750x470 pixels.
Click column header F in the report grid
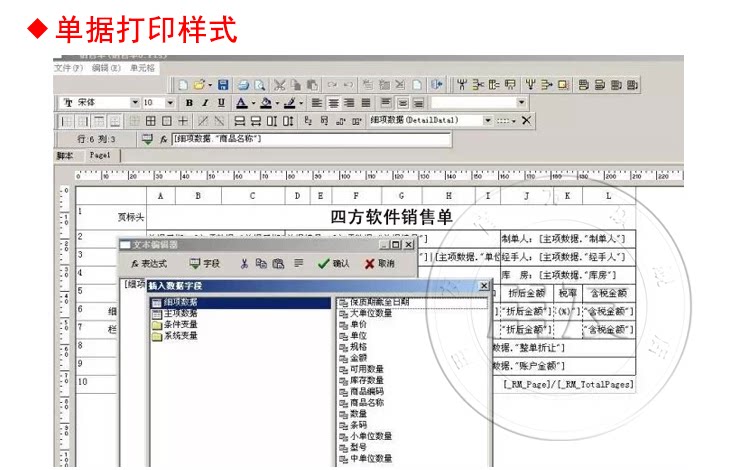(356, 196)
